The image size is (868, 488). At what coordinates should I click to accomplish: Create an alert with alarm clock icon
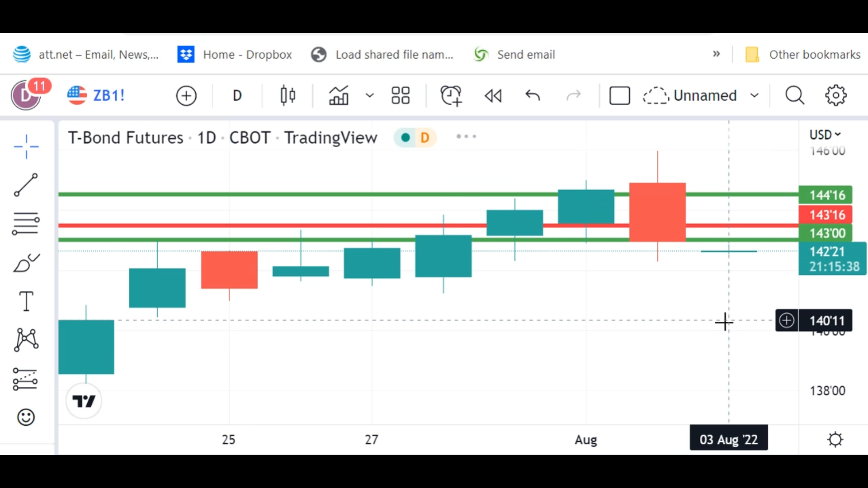451,95
